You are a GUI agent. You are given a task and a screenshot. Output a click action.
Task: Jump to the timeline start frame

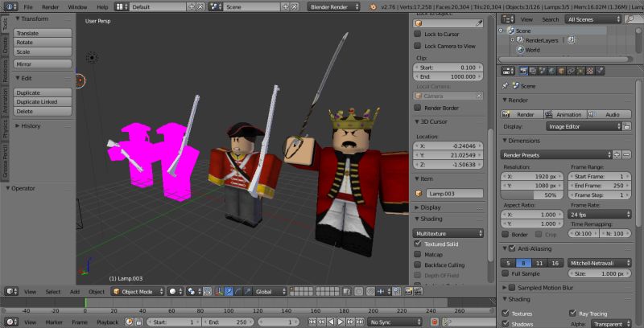point(312,322)
